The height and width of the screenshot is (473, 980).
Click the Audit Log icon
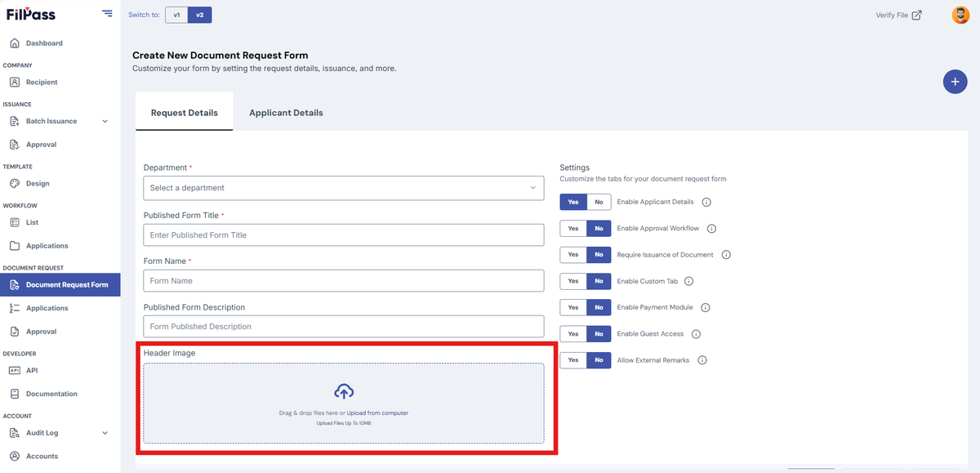pos(15,433)
